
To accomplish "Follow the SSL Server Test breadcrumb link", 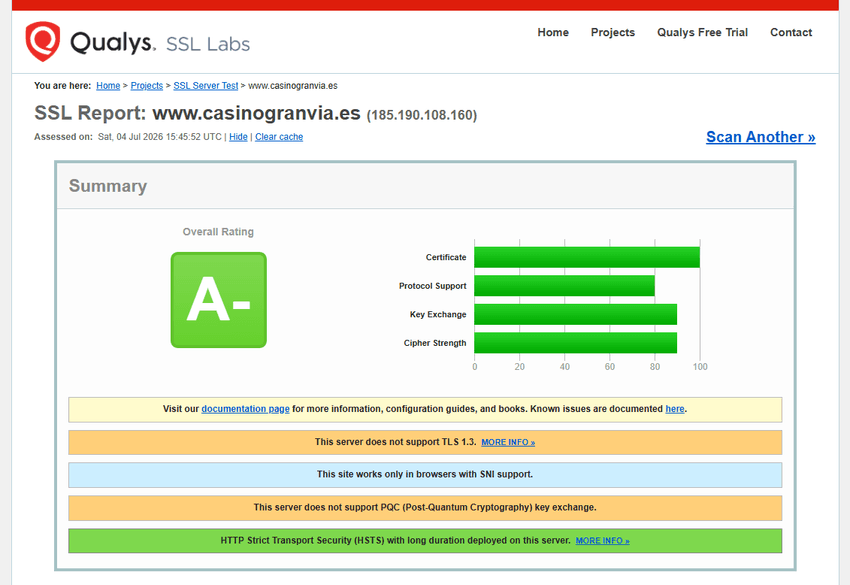I will point(205,86).
